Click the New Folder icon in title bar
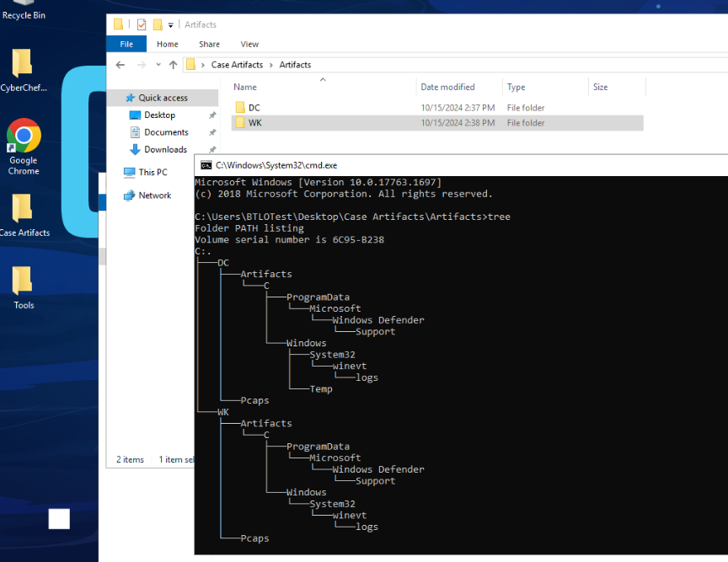 (x=158, y=25)
